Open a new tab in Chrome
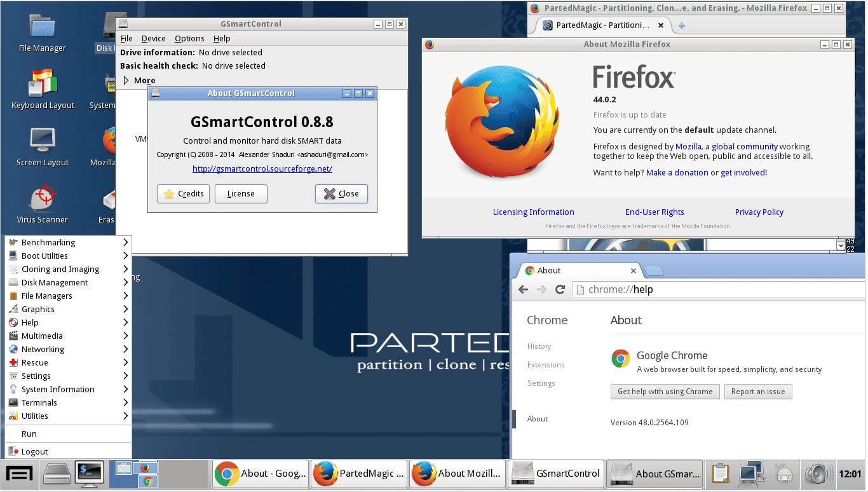The image size is (868, 492). coord(654,271)
